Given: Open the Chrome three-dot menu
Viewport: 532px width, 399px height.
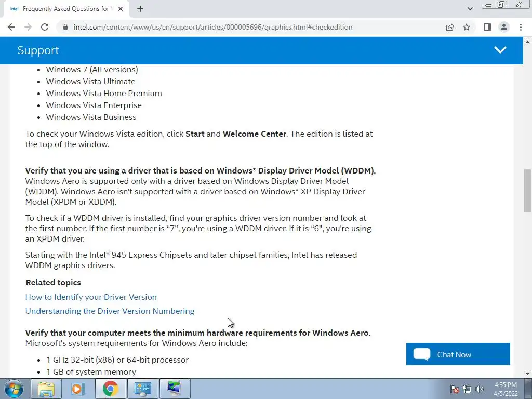Looking at the screenshot, I should pos(521,27).
